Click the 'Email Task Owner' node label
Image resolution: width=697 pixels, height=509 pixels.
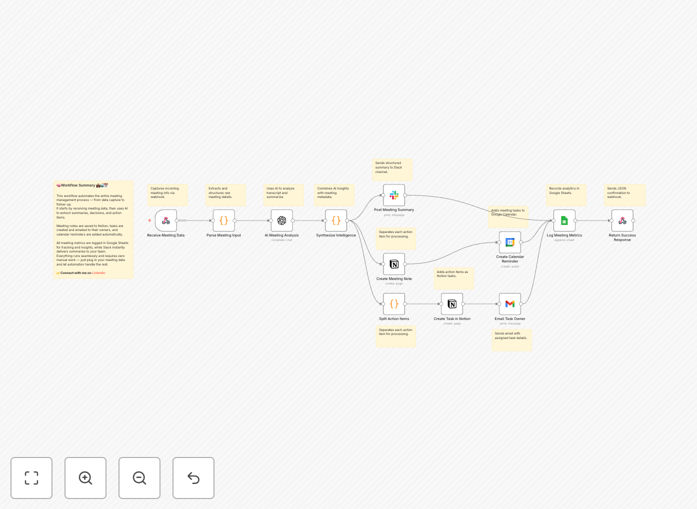point(510,319)
